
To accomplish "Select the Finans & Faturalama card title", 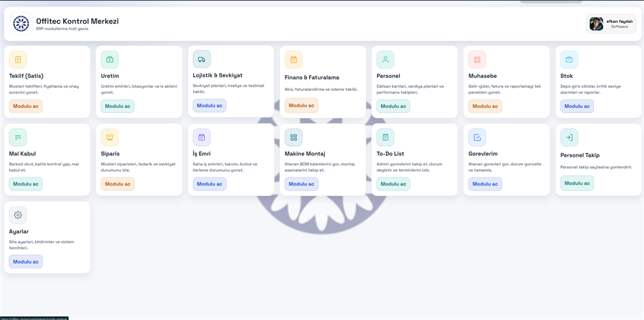I will click(x=311, y=77).
